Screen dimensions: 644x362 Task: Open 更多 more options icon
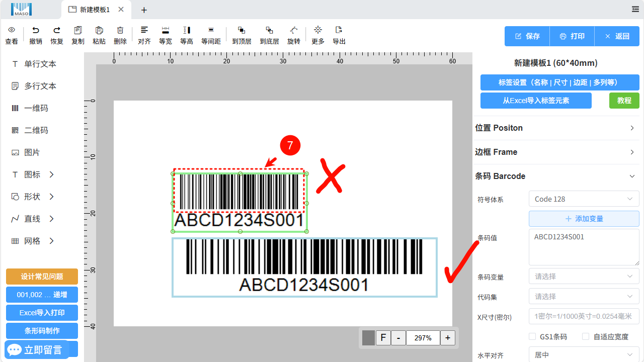318,30
